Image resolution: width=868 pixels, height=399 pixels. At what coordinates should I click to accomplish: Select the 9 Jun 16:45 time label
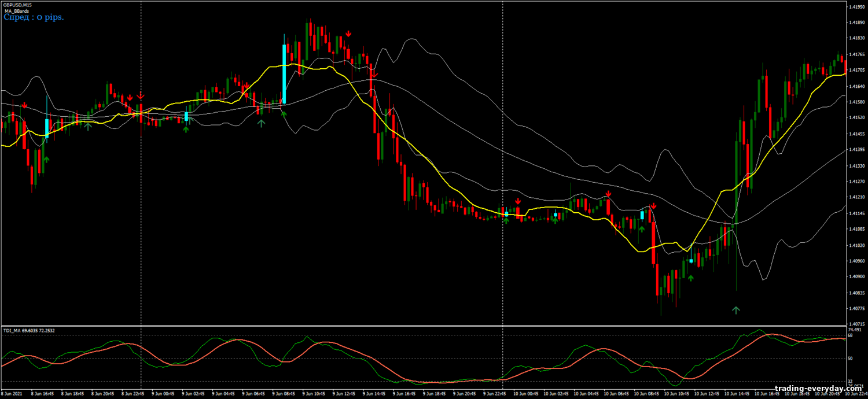tap(403, 394)
